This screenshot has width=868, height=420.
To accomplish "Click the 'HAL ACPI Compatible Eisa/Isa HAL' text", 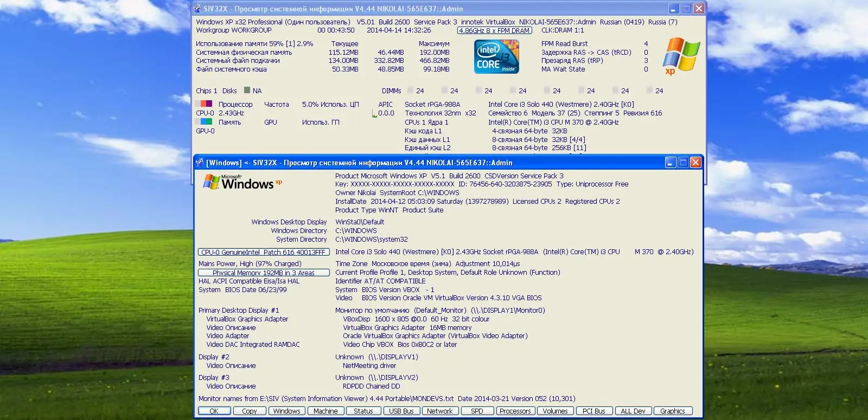I will click(x=249, y=281).
